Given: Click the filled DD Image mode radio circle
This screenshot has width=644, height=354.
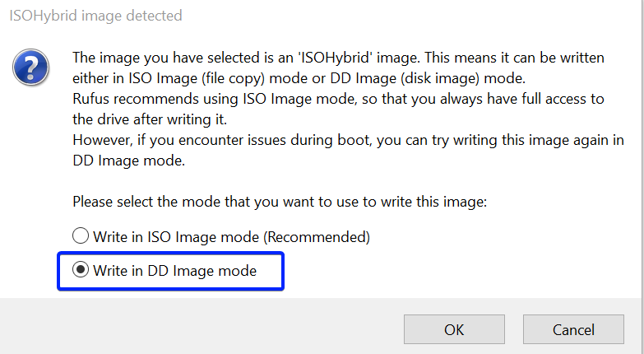Looking at the screenshot, I should (81, 271).
